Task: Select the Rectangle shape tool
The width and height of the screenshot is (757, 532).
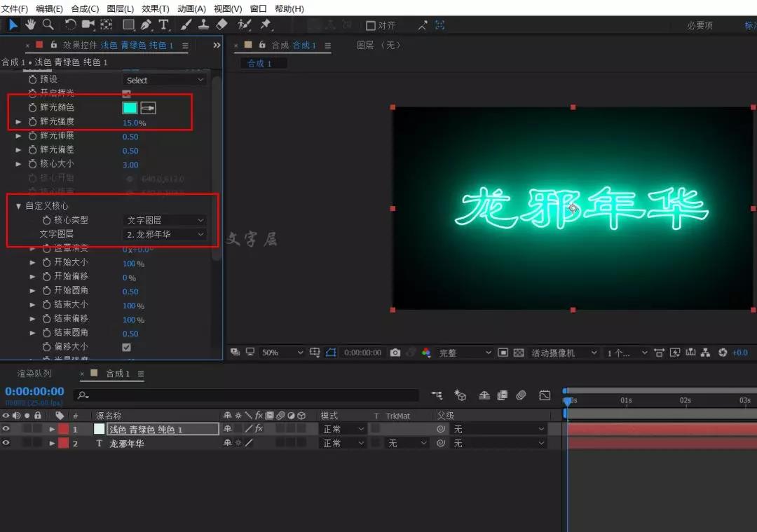Action: tap(128, 25)
